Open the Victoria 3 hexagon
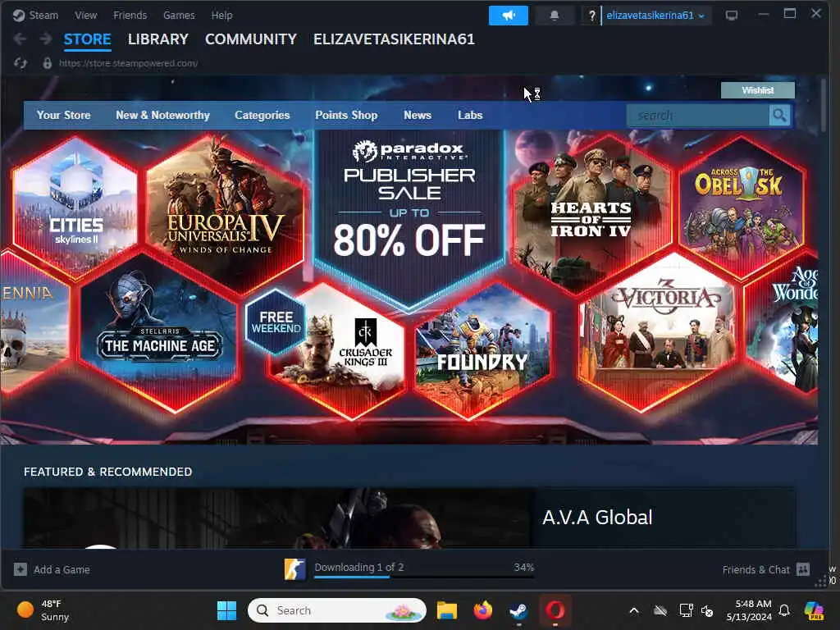Image resolution: width=840 pixels, height=630 pixels. point(659,332)
